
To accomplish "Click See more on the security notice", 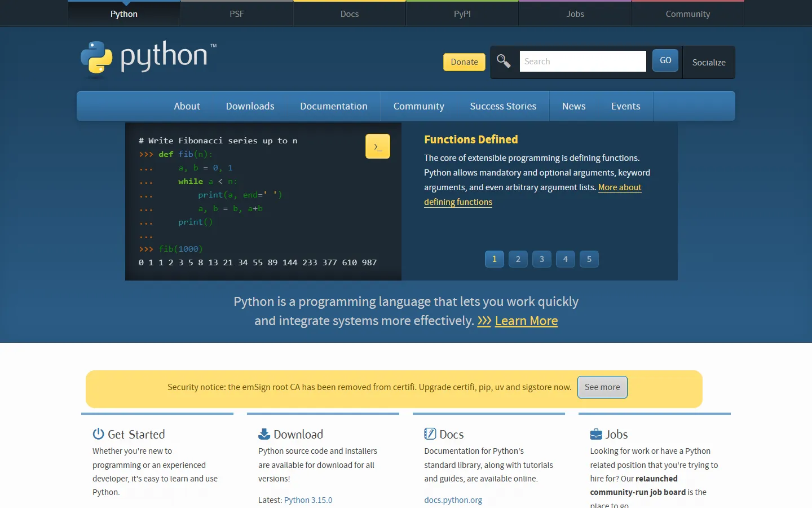I will tap(602, 387).
